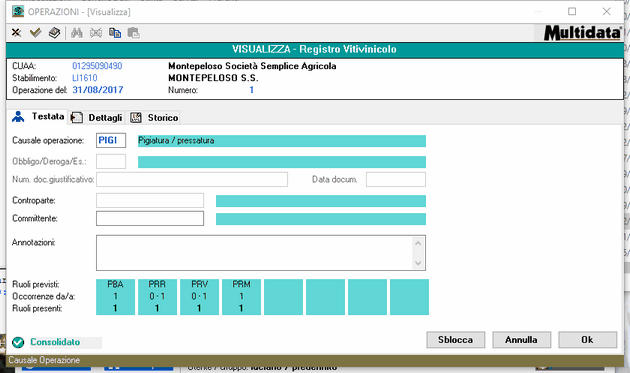Screen dimensions: 630x373
Task: Open the Storico tab
Action: click(x=154, y=117)
